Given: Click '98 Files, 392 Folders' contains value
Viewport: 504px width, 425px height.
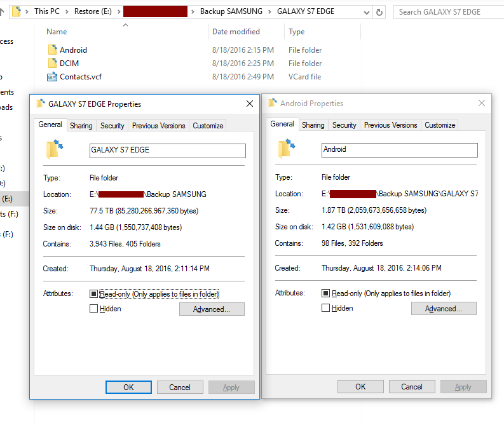Looking at the screenshot, I should point(352,243).
